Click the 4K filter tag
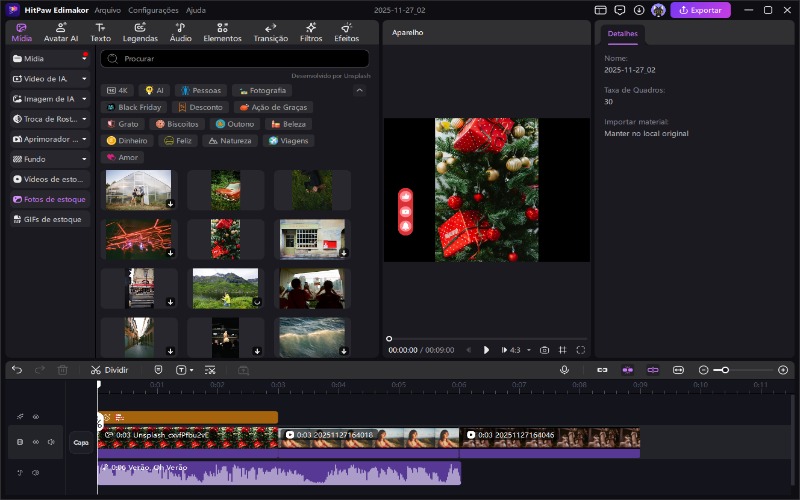The height and width of the screenshot is (500, 800). coord(117,90)
